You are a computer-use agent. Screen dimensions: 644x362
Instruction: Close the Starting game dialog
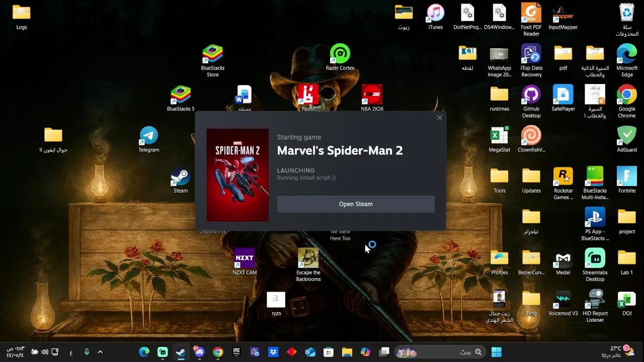(x=439, y=118)
